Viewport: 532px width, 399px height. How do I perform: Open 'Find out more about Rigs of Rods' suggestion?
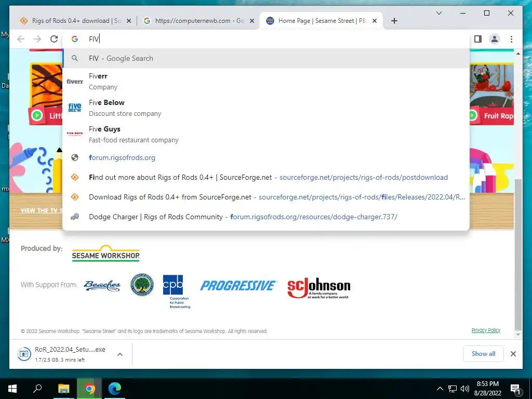(x=266, y=177)
